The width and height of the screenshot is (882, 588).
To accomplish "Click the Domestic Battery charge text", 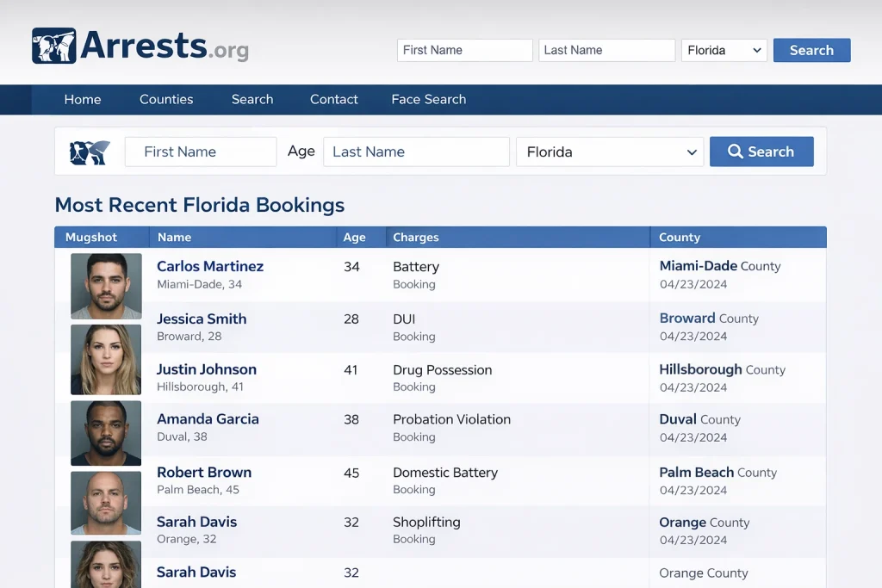I will pyautogui.click(x=445, y=472).
